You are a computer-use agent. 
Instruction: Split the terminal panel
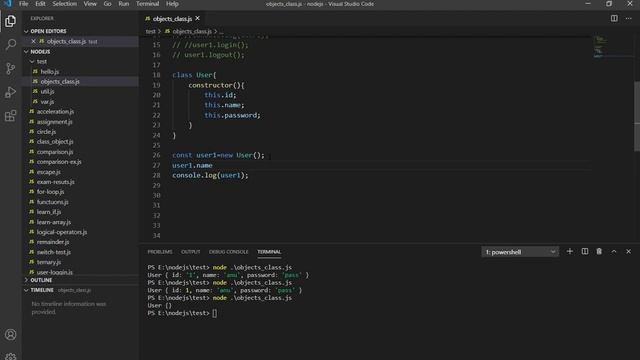584,251
